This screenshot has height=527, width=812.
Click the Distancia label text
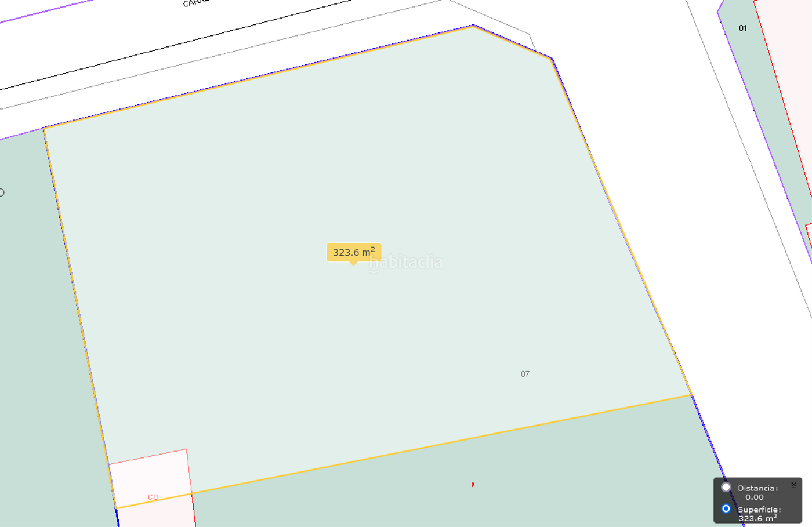757,488
